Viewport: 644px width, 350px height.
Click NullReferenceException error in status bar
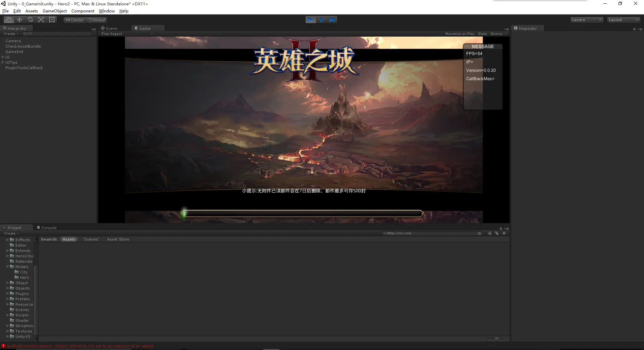pos(78,346)
